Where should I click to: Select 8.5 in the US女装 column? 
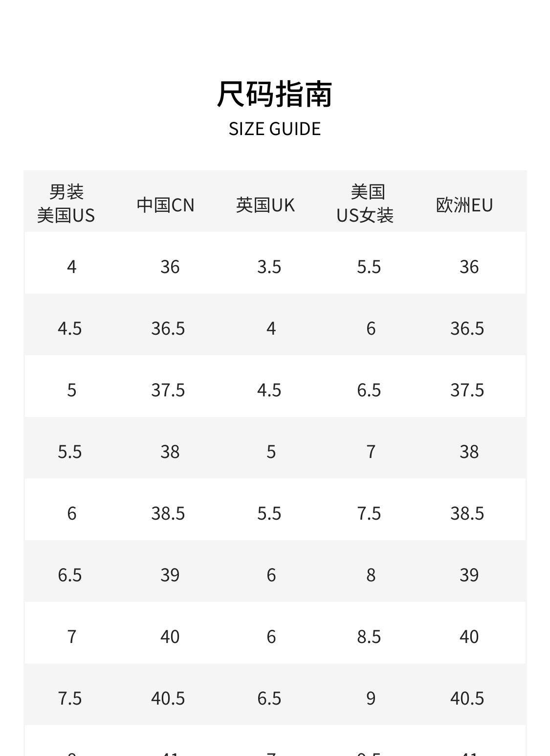(369, 637)
